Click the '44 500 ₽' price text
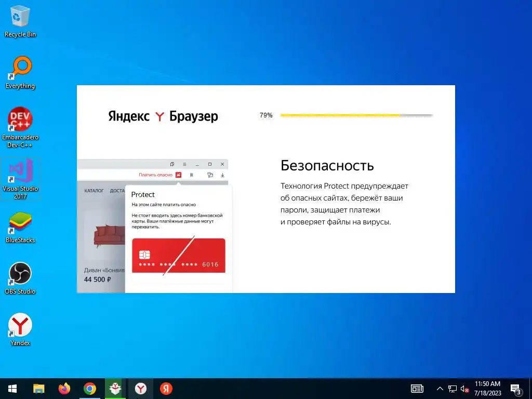Image resolution: width=532 pixels, height=399 pixels. (x=97, y=280)
